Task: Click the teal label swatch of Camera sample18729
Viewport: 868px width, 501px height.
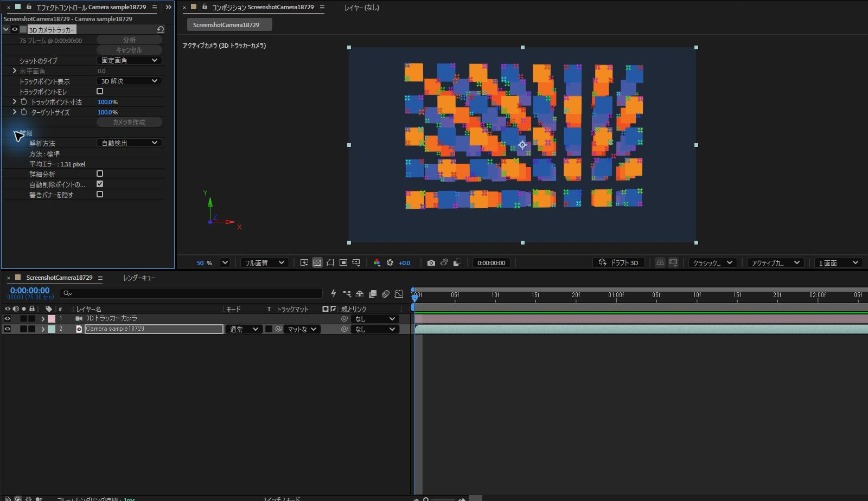Action: point(52,329)
